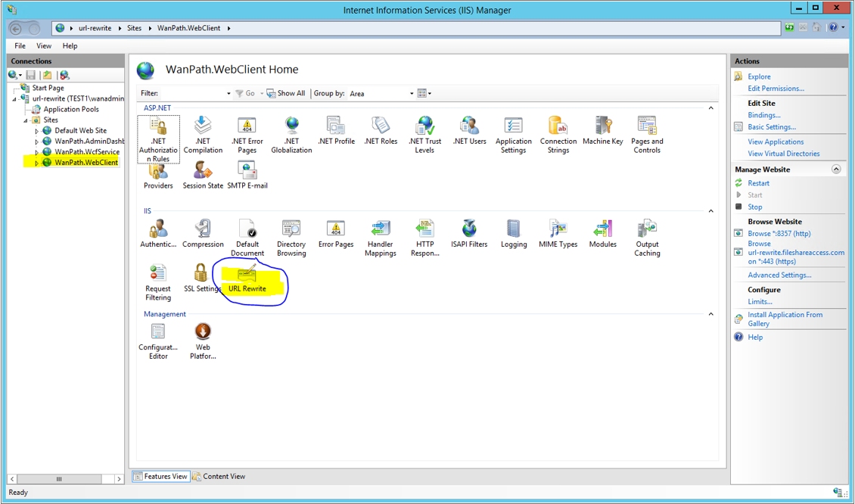Open the URL Rewrite feature
Viewport: 855px width, 504px height.
247,278
